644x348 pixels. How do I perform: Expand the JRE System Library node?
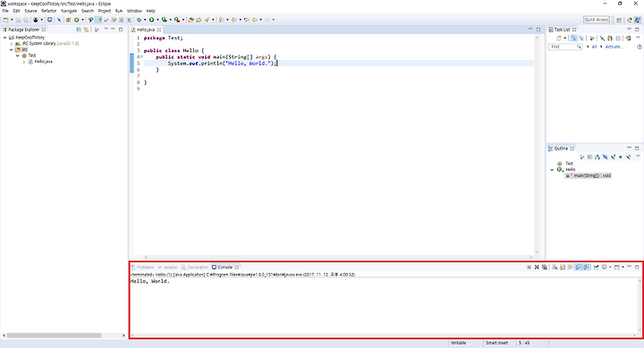(x=11, y=44)
